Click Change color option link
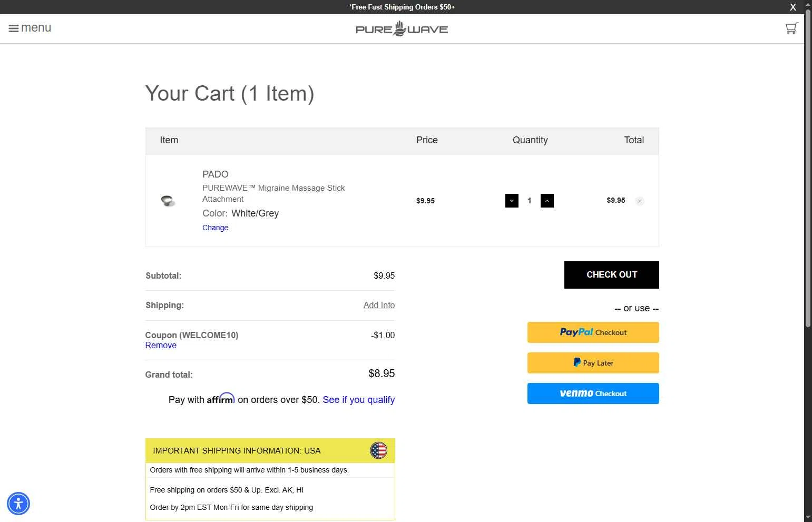 coord(215,228)
